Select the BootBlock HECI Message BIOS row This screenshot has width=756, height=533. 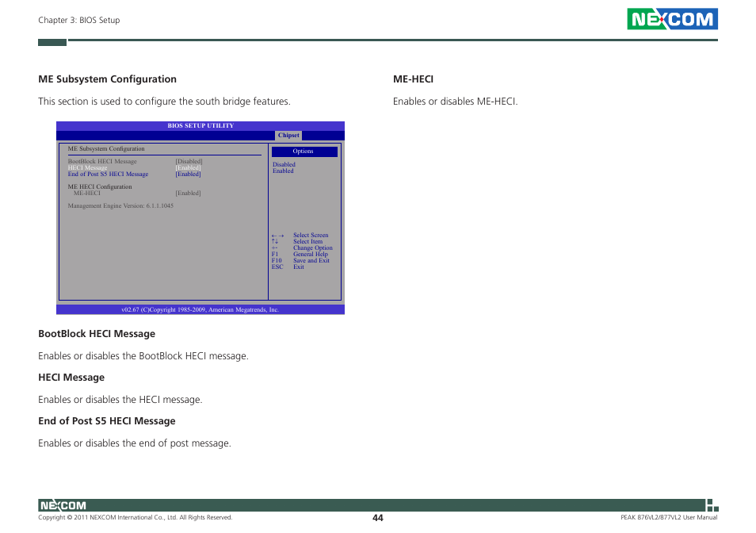click(135, 162)
